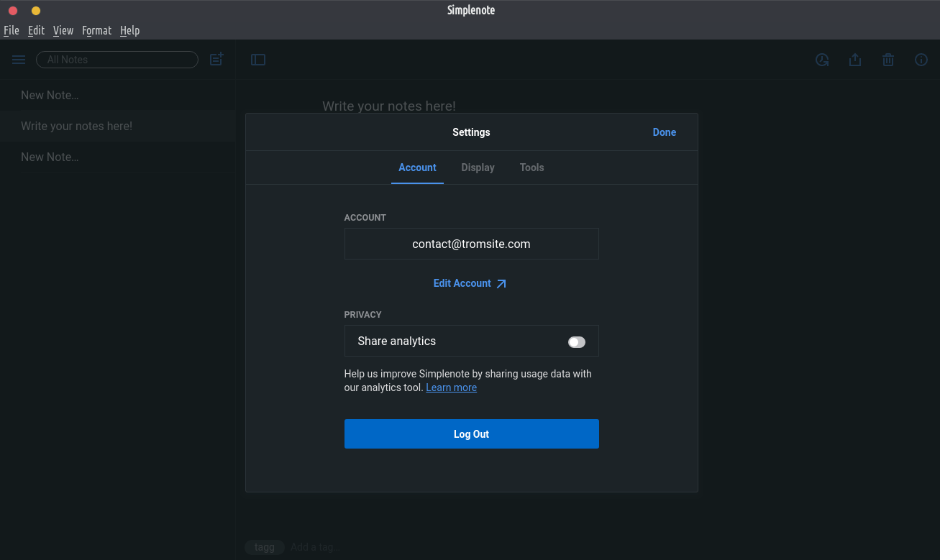
Task: Move note to trash icon
Action: [x=888, y=60]
